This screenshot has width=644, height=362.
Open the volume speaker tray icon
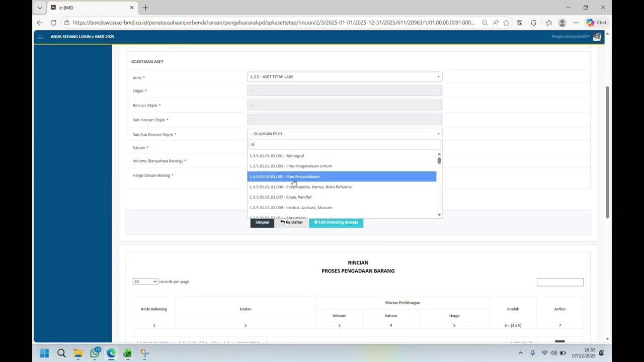tap(553, 353)
